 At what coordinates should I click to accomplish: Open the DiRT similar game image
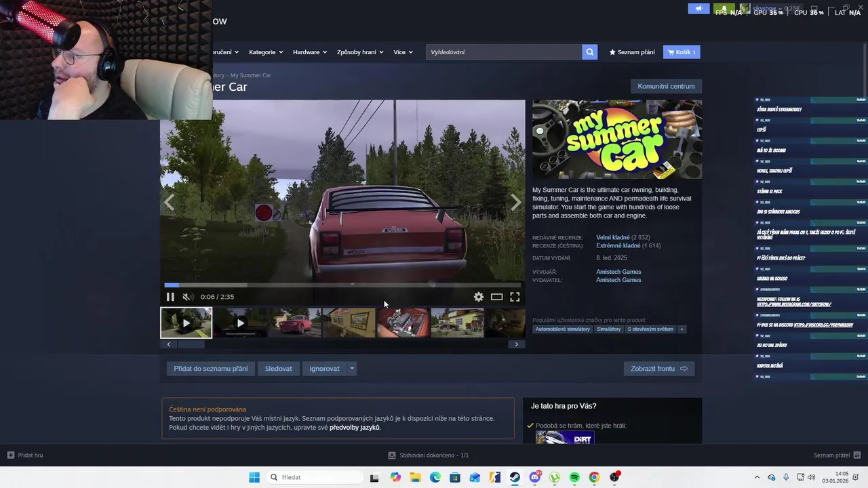coord(565,438)
